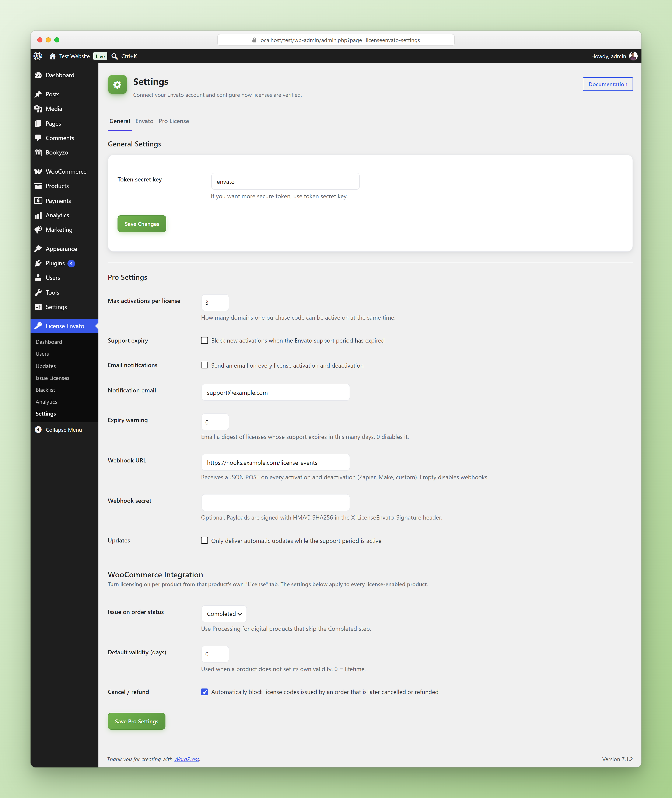Select the General tab

coord(120,121)
